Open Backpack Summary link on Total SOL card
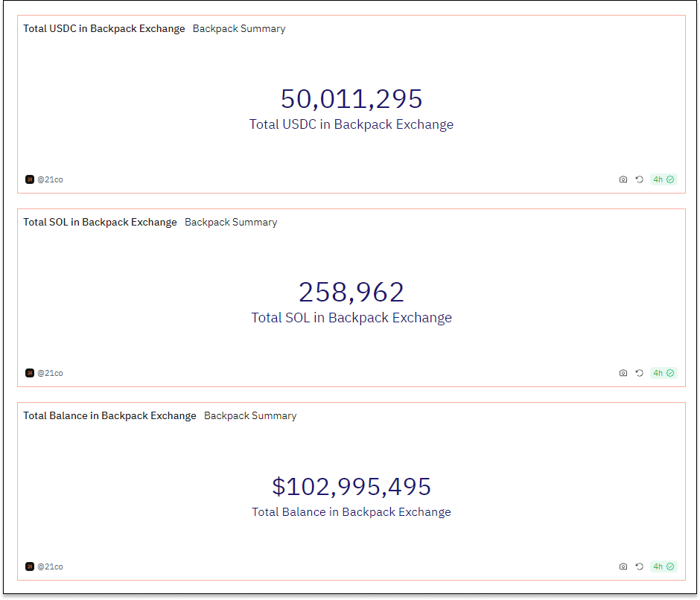The height and width of the screenshot is (600, 700). 231,223
